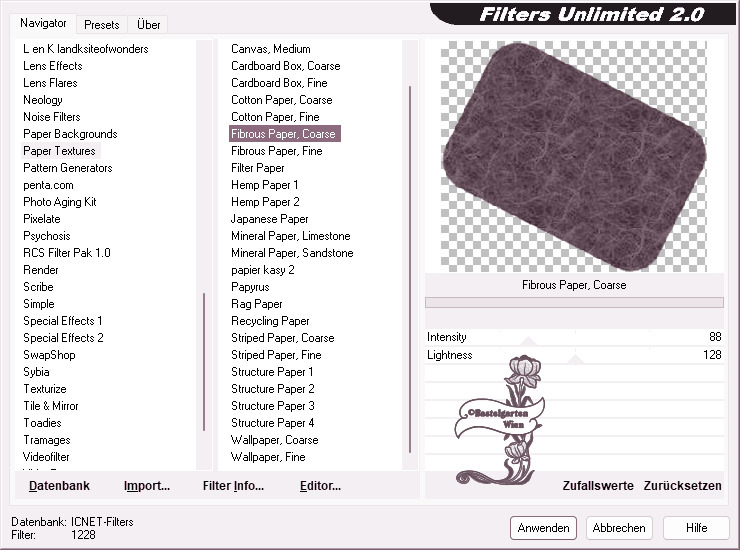
Task: Select the Render category
Action: (41, 270)
